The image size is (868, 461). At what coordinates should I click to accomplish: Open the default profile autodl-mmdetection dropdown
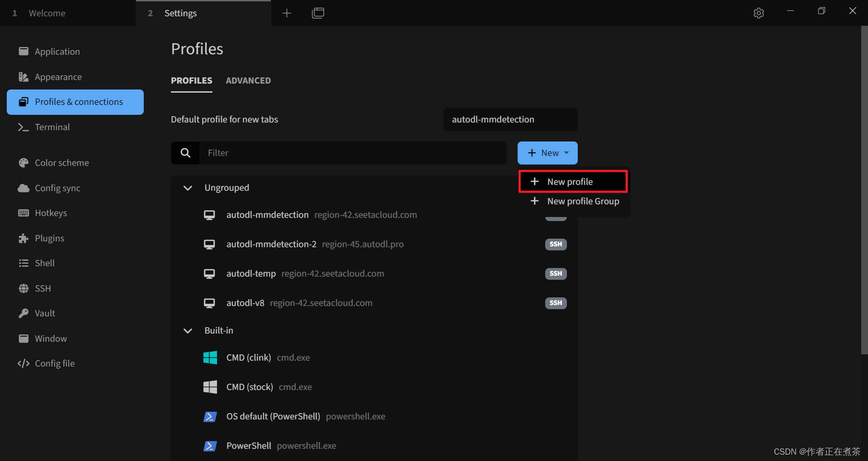(x=510, y=119)
